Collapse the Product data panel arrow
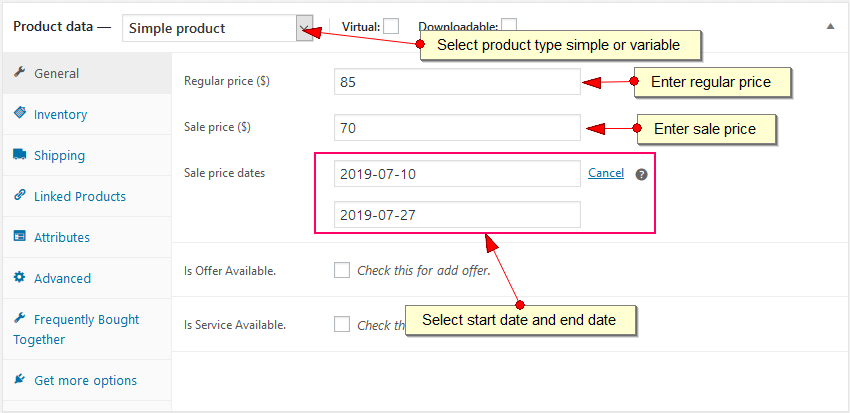This screenshot has height=413, width=850. [830, 26]
